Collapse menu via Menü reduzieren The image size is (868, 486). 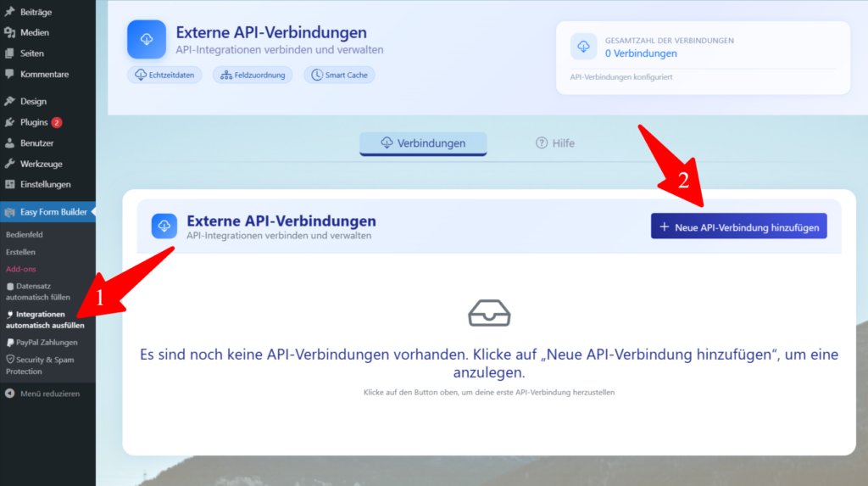pos(42,394)
